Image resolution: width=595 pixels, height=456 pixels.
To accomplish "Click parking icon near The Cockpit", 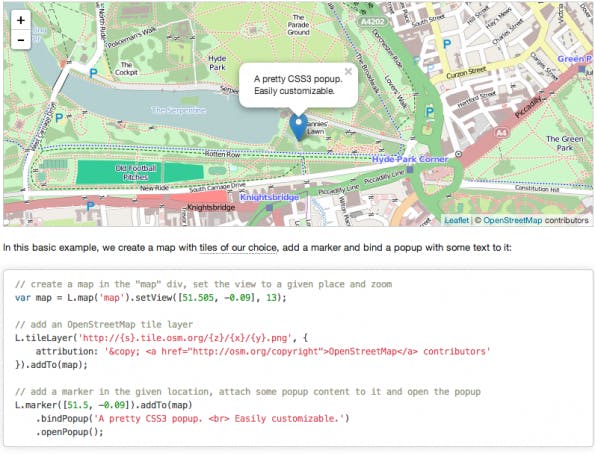I will coord(93,72).
